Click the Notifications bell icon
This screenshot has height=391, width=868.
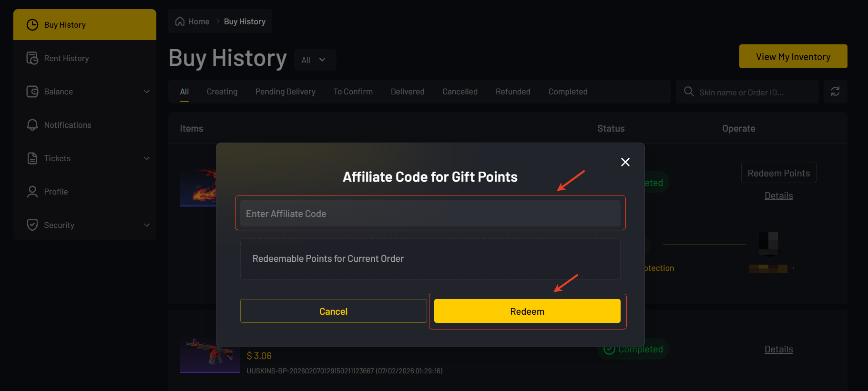tap(32, 125)
